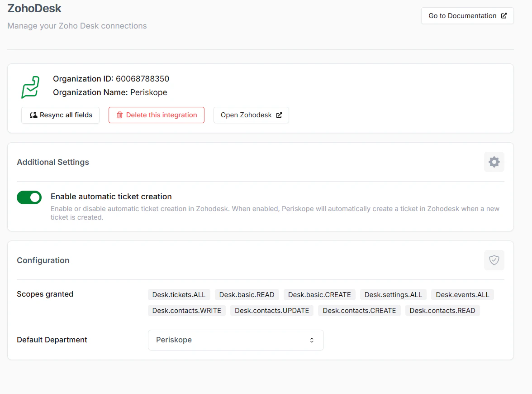Select the Desk.tickets.ALL scope tag

click(x=179, y=295)
